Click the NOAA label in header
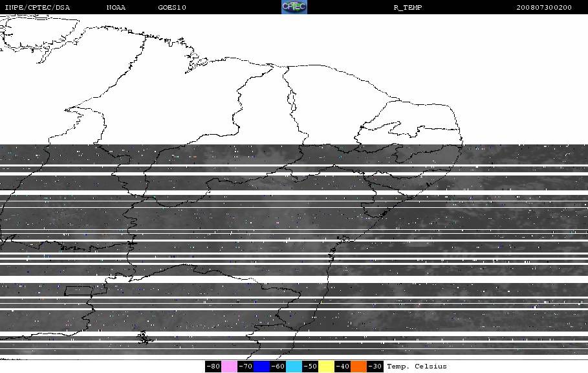The image size is (588, 373). tap(116, 8)
